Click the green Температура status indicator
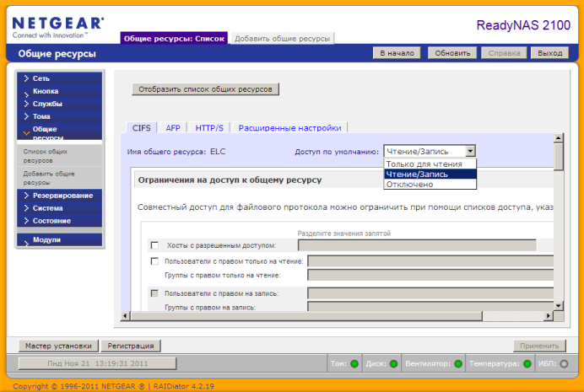 pyautogui.click(x=527, y=363)
